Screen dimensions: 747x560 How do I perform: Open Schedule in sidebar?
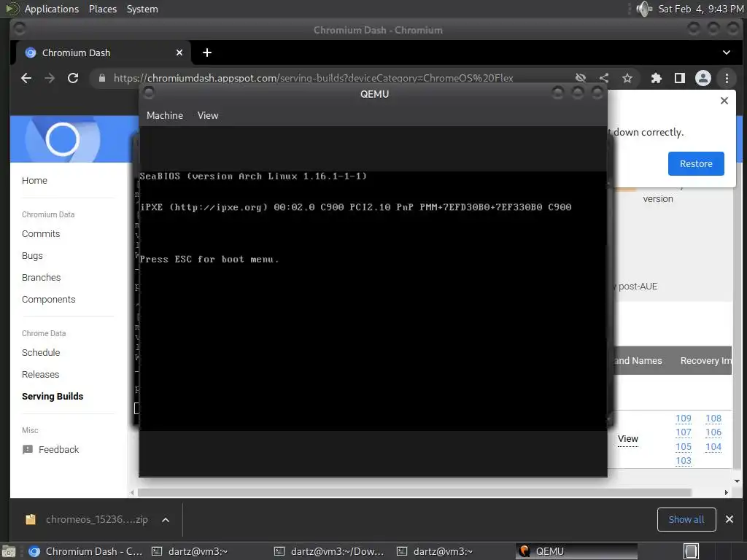click(x=41, y=353)
